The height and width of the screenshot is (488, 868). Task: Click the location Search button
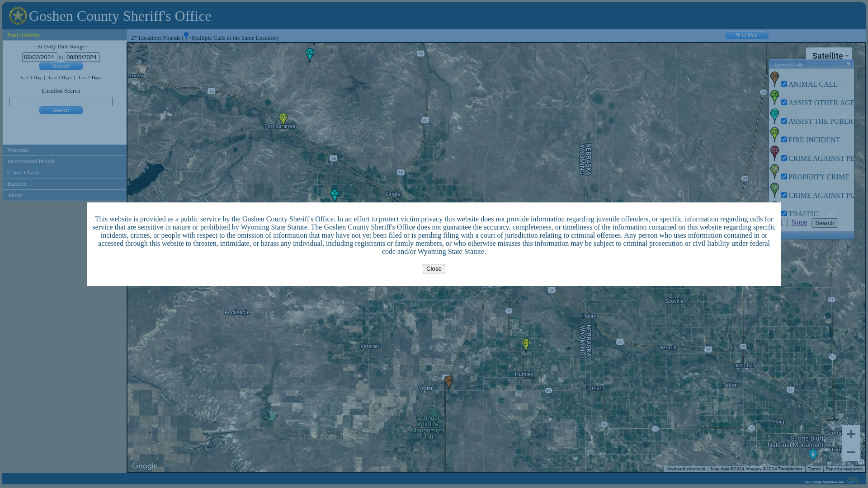pos(61,110)
